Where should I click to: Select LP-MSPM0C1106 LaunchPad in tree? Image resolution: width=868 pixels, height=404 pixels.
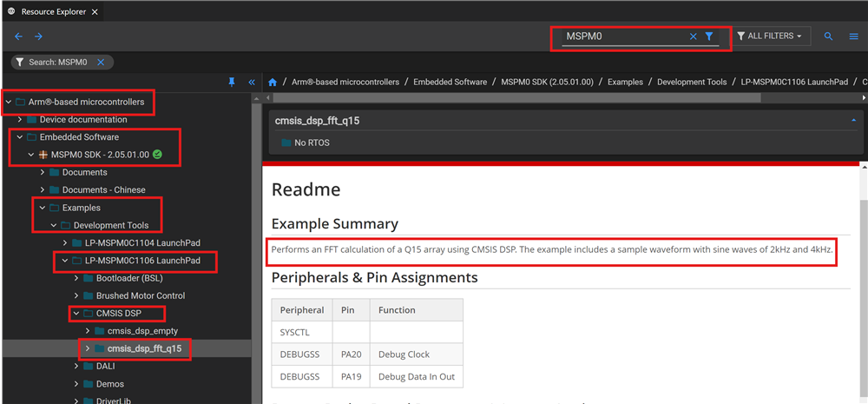coord(143,261)
